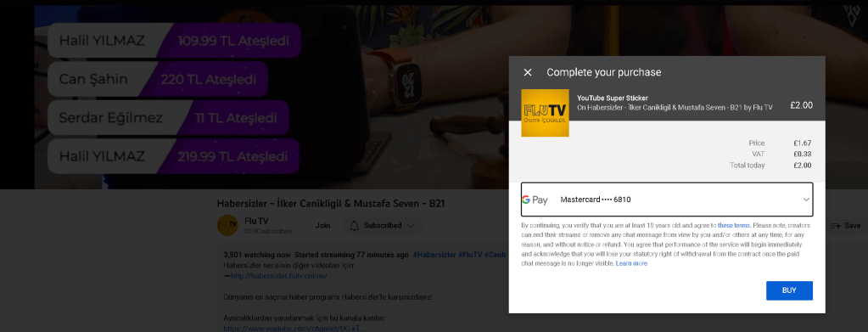Close the Complete your purchase dialog
The image size is (868, 332).
click(x=528, y=73)
